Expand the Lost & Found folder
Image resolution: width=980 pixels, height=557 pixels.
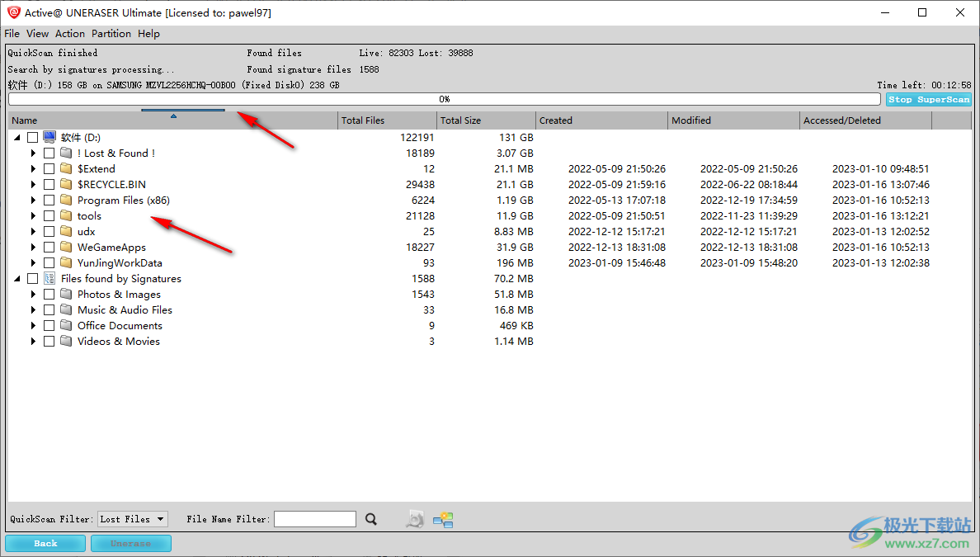tap(33, 153)
